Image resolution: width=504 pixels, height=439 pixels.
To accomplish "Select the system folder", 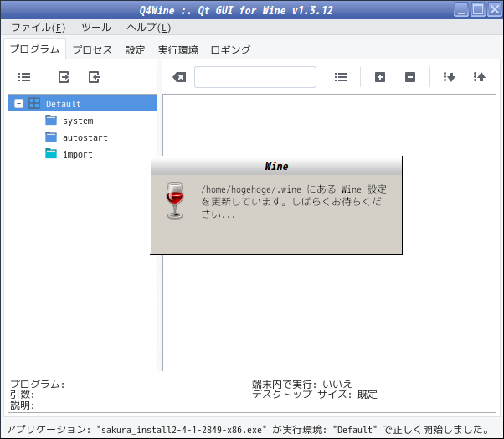I will point(78,121).
